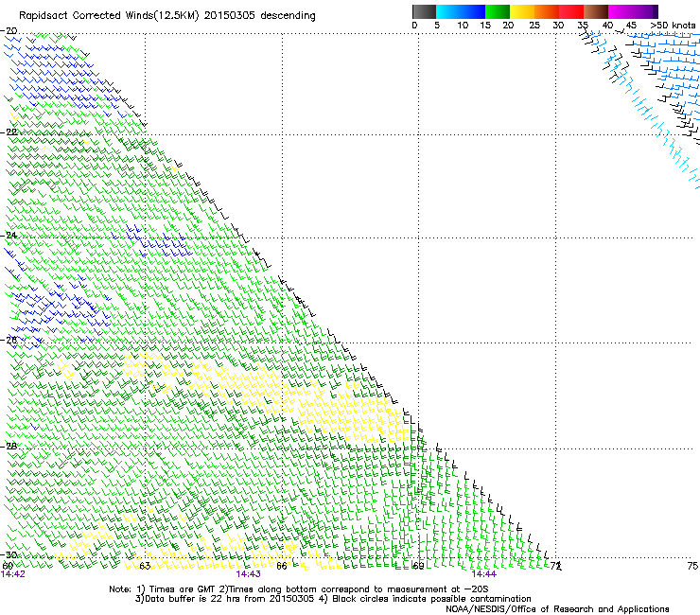The image size is (700, 615).
Task: Click the "-26" latitude axis label
Action: [x=9, y=340]
